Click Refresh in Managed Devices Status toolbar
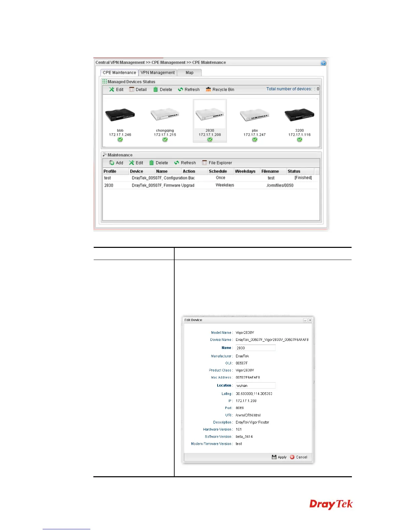 click(189, 90)
